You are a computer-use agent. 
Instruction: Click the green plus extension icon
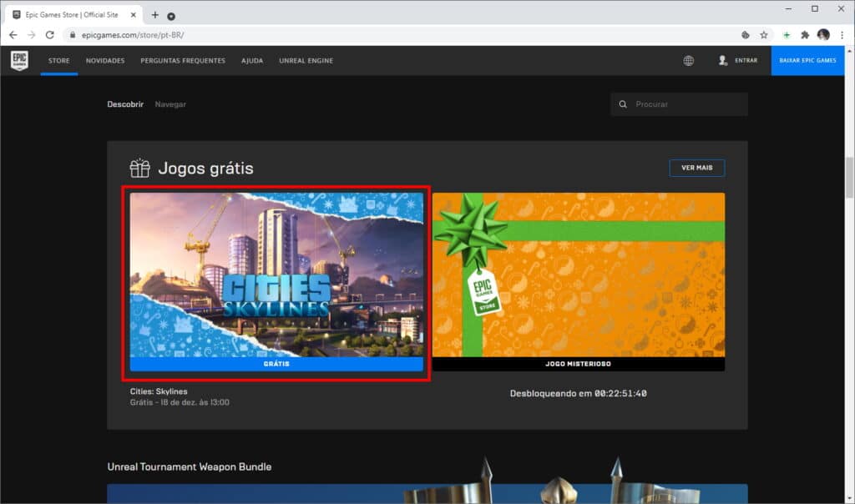click(x=787, y=35)
